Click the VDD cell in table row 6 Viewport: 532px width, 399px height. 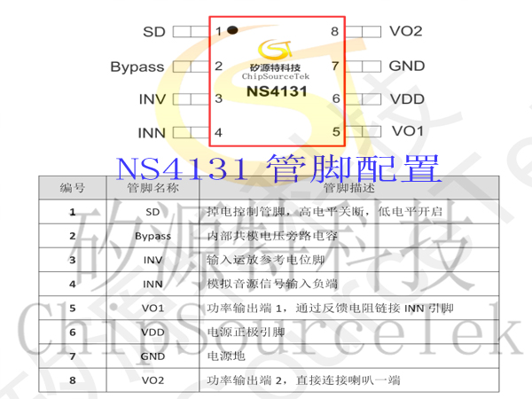coord(153,332)
